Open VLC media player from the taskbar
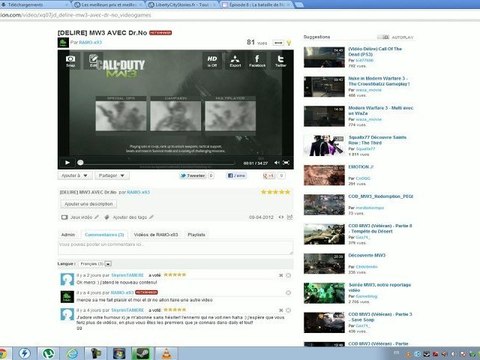Image resolution: width=480 pixels, height=360 pixels. coord(166,353)
